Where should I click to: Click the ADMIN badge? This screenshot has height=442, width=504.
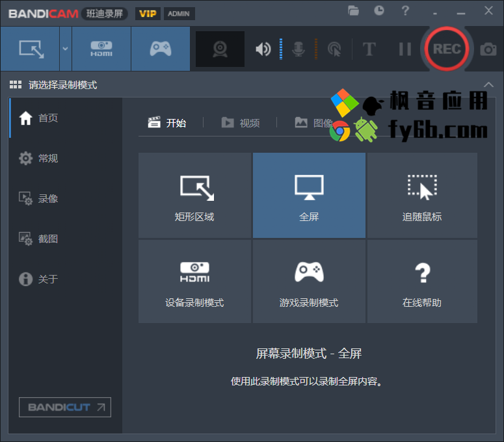[179, 14]
